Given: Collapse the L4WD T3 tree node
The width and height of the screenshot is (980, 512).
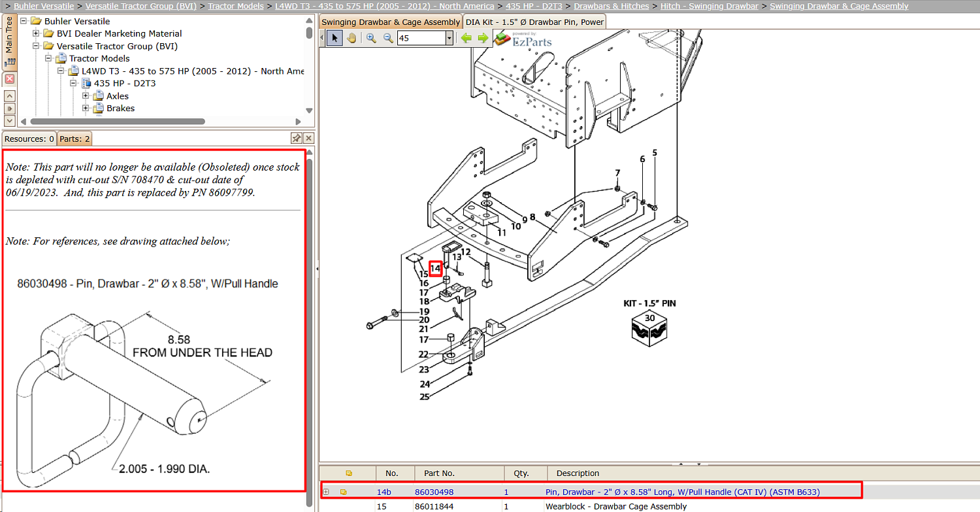Looking at the screenshot, I should tap(61, 71).
